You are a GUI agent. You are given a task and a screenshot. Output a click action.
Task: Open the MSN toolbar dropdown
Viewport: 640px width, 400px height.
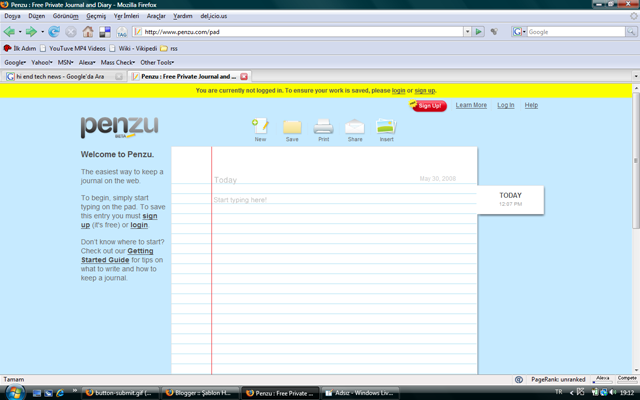tap(65, 62)
